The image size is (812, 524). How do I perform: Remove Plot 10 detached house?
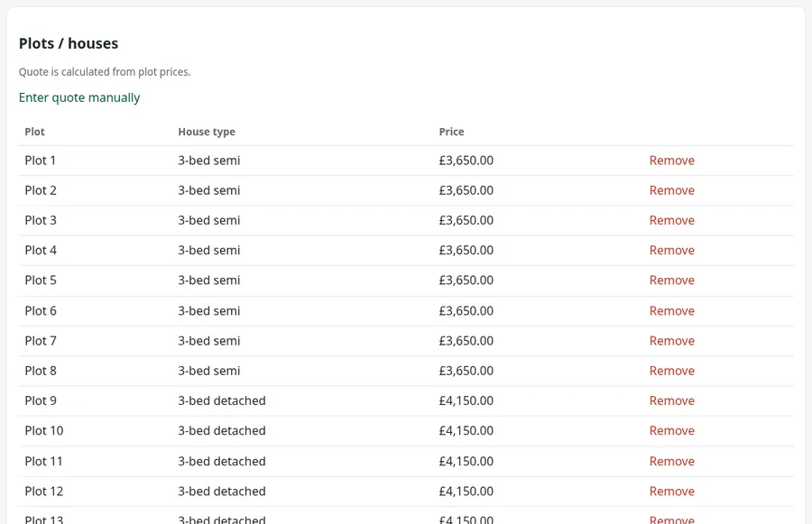pos(671,431)
